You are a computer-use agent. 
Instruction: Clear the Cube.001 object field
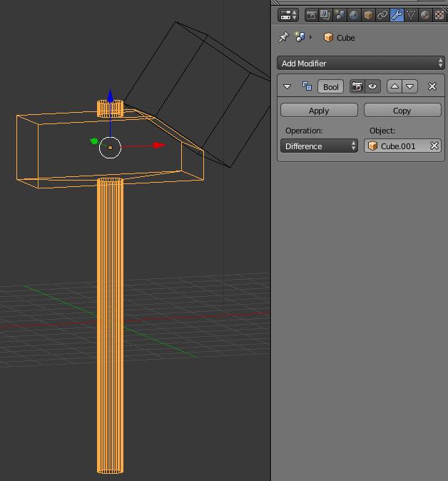coord(434,146)
